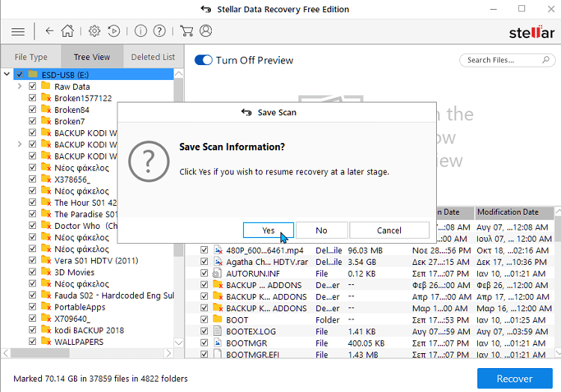Select the Fauda S02 folder in tree
The height and width of the screenshot is (392, 561).
tap(114, 295)
